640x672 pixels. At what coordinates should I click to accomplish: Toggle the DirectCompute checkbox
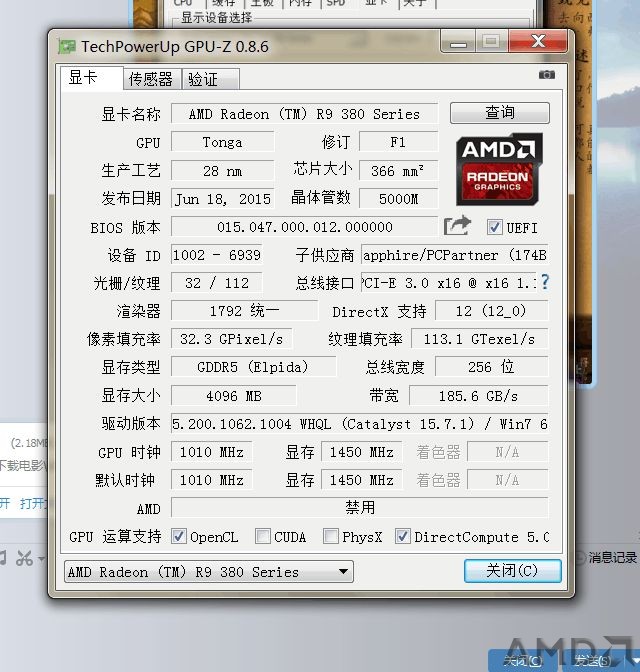[x=403, y=537]
